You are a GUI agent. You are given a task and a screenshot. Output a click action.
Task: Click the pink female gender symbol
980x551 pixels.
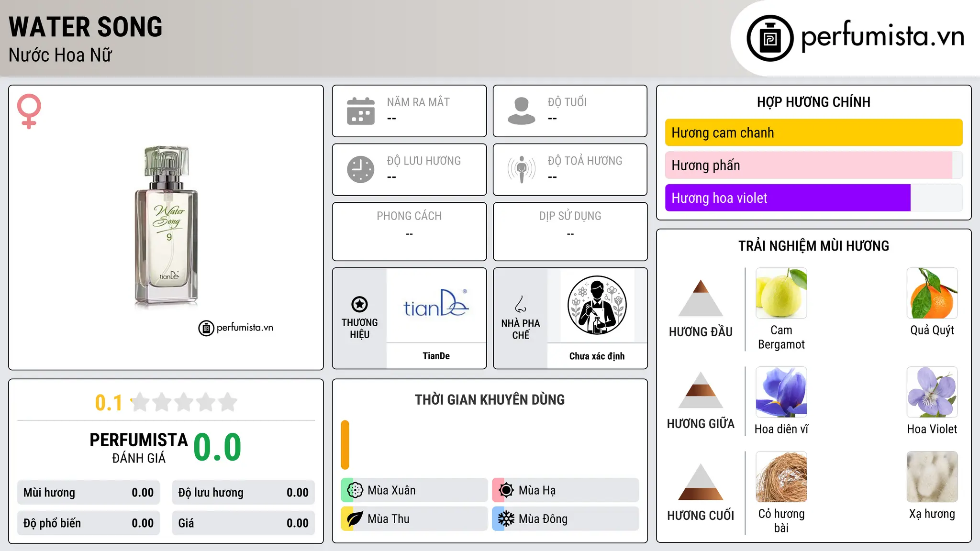coord(29,111)
